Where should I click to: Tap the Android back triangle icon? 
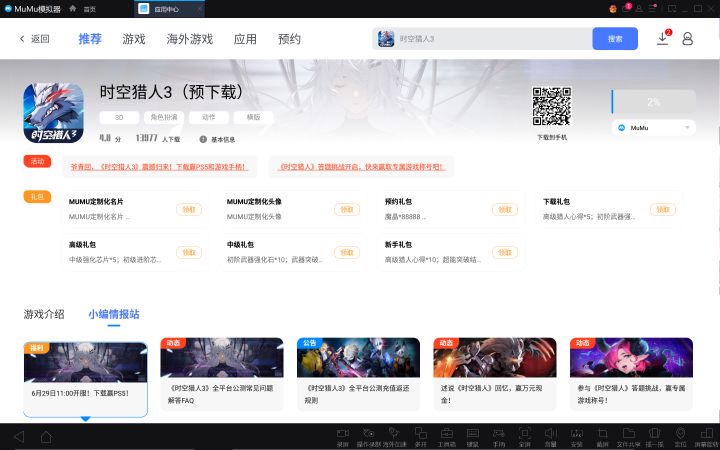19,437
